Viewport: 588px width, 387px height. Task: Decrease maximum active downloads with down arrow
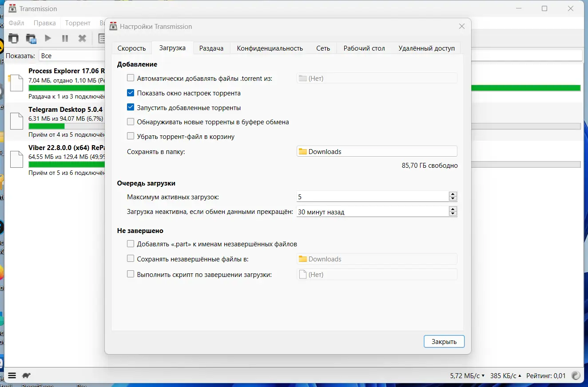[453, 199]
